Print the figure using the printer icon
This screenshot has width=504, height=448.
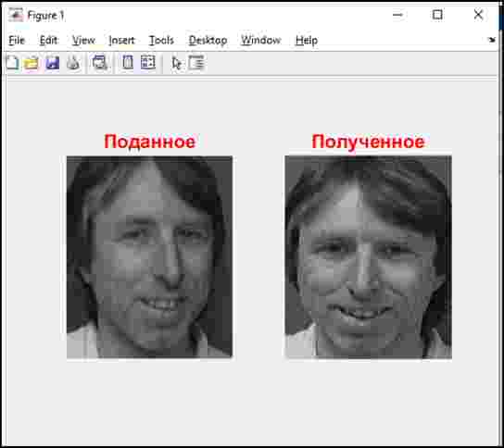coord(73,63)
